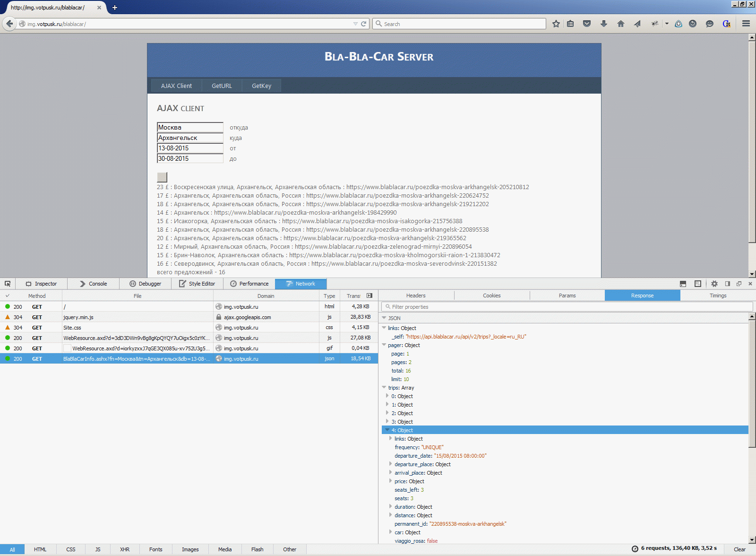Open devtools settings gear

point(714,284)
